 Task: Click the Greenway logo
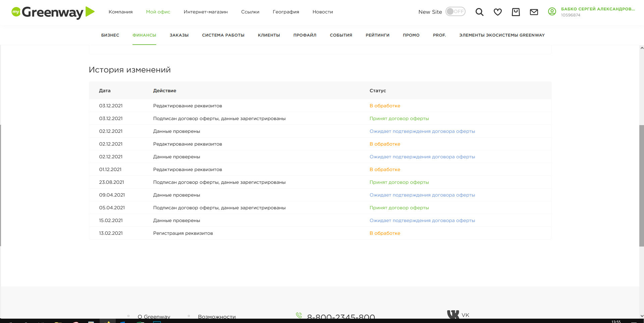click(53, 12)
